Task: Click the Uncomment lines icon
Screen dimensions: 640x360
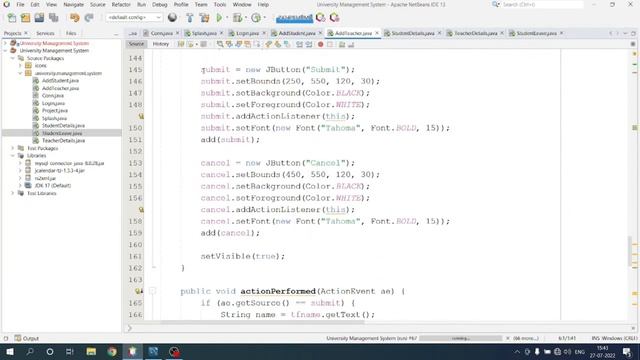Action: click(351, 44)
